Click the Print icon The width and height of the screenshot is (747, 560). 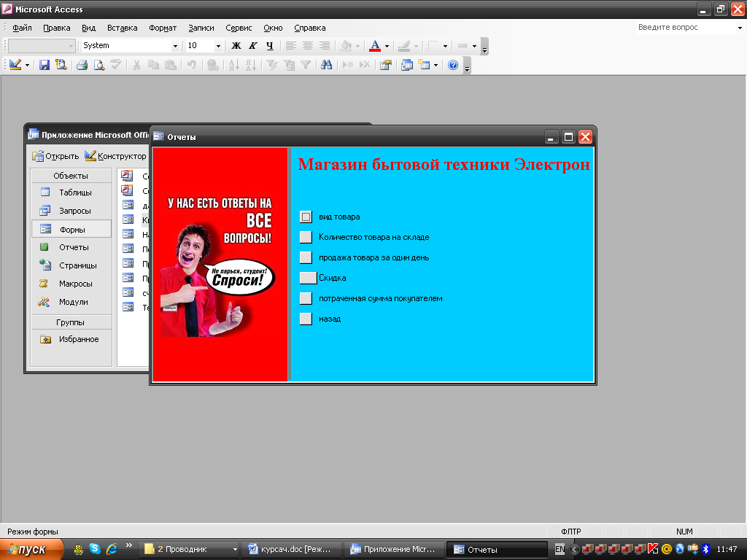(82, 65)
